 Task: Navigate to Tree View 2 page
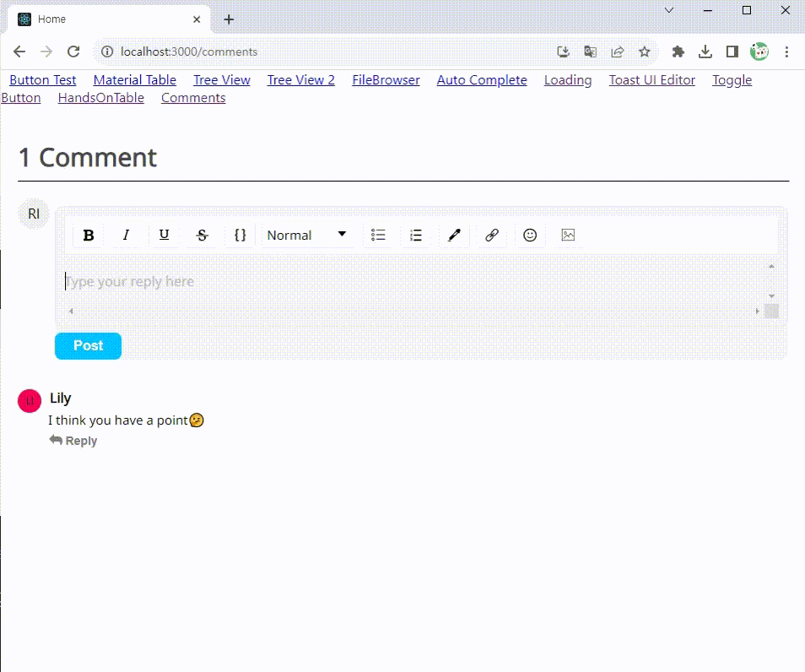301,80
